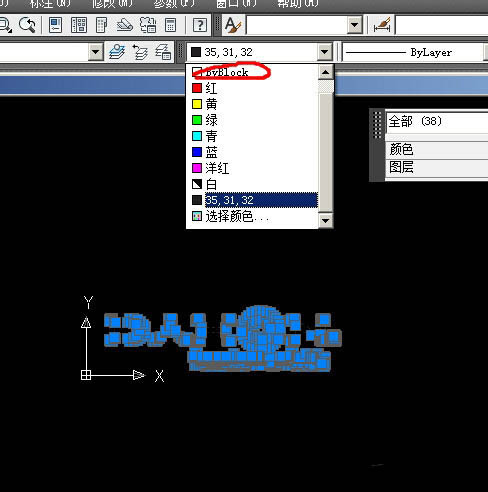Click the Layer Previous icon
This screenshot has height=492, width=488.
140,52
